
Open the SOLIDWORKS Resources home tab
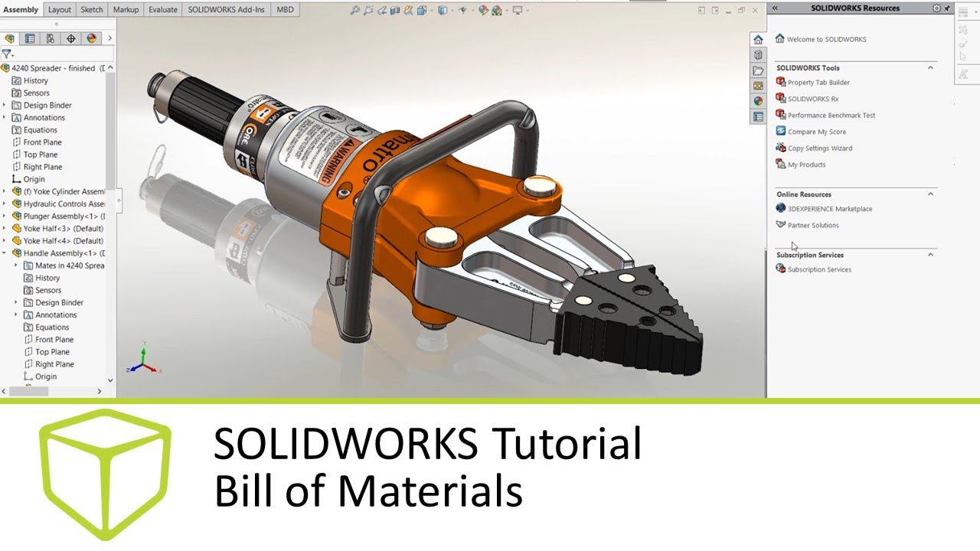758,40
